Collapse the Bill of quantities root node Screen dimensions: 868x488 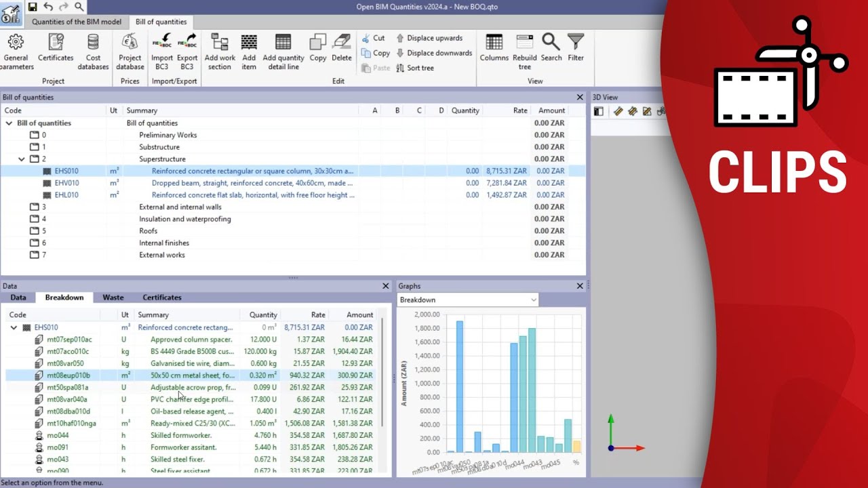tap(7, 123)
